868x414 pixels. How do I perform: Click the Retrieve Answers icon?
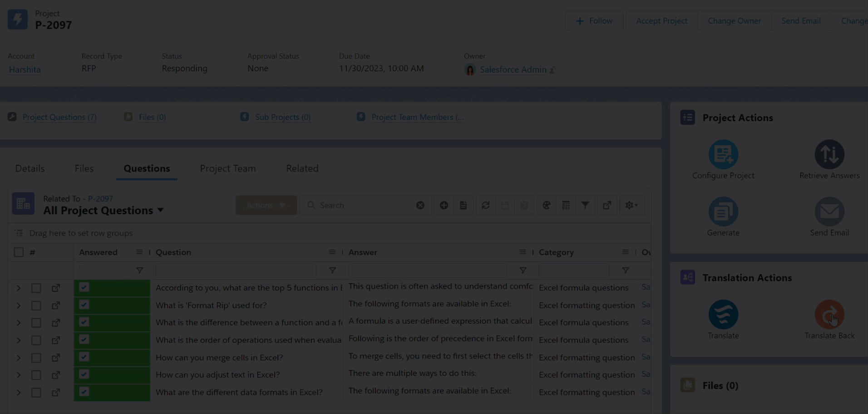pos(829,154)
